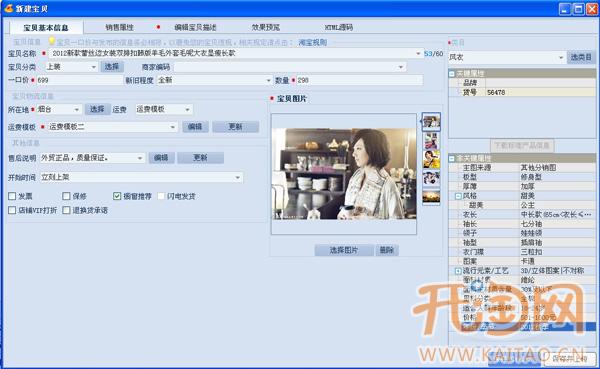Open the 运费 dropdown showing 运费模板
600x369 pixels.
click(x=164, y=109)
